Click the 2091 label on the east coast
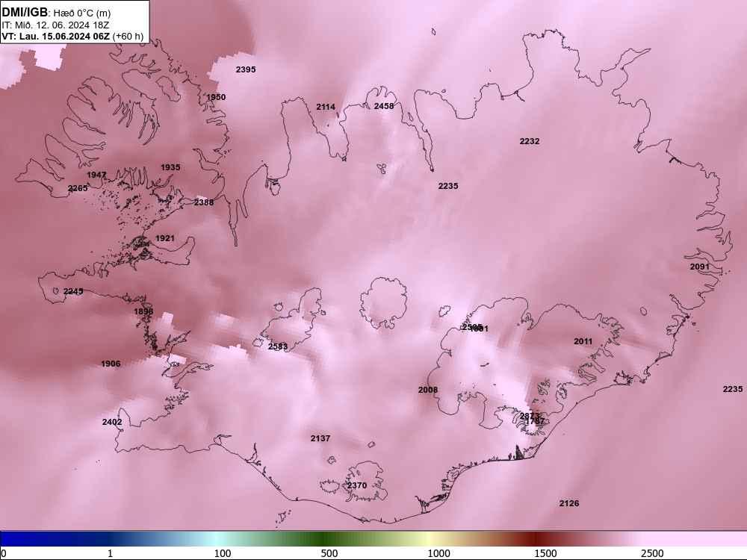Image resolution: width=747 pixels, height=560 pixels. [700, 267]
